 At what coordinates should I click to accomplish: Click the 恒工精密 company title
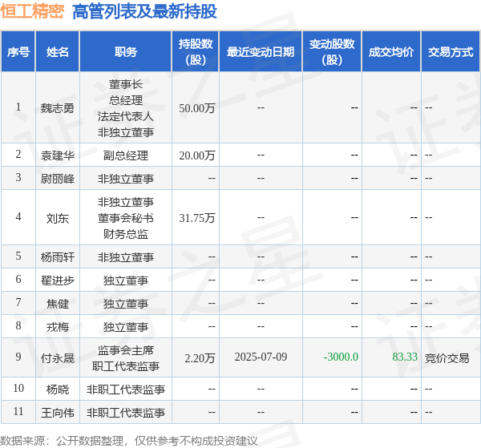(x=32, y=11)
